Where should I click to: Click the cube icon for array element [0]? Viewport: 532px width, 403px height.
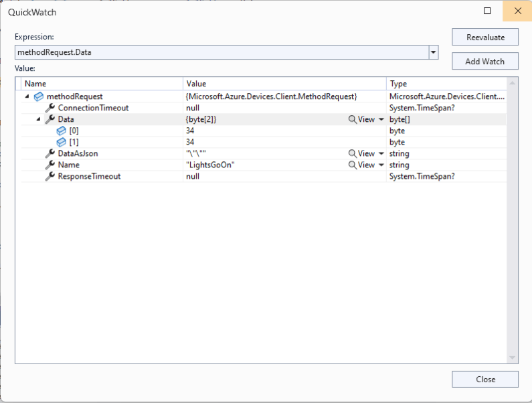pyautogui.click(x=62, y=131)
